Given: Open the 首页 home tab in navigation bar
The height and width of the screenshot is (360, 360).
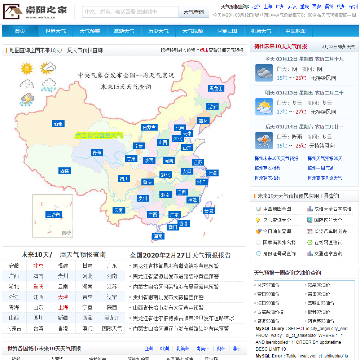Looking at the screenshot, I should [20, 31].
